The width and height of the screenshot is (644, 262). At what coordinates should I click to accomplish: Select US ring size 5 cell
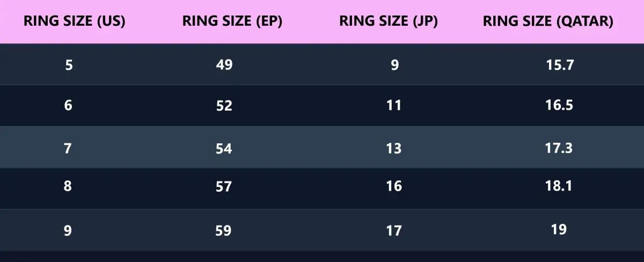pyautogui.click(x=69, y=65)
